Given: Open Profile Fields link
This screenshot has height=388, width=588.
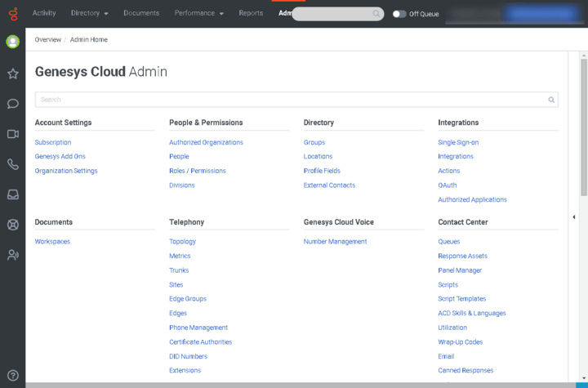Looking at the screenshot, I should click(x=322, y=171).
